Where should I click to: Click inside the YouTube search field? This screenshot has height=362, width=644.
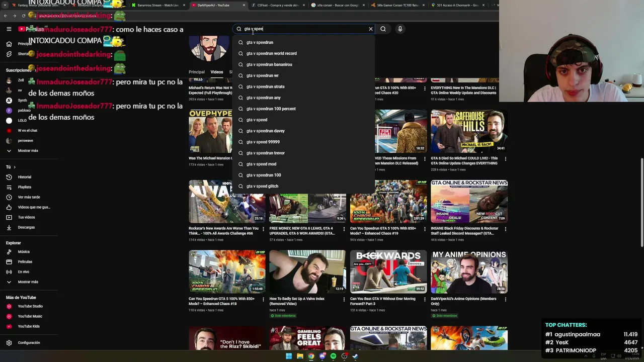(x=303, y=29)
